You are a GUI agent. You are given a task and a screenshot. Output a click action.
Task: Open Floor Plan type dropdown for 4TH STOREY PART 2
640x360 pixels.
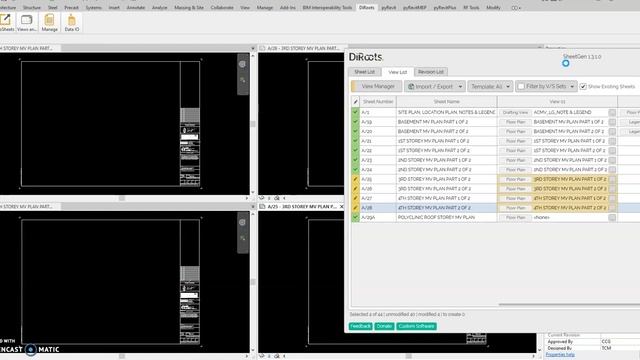pyautogui.click(x=516, y=208)
